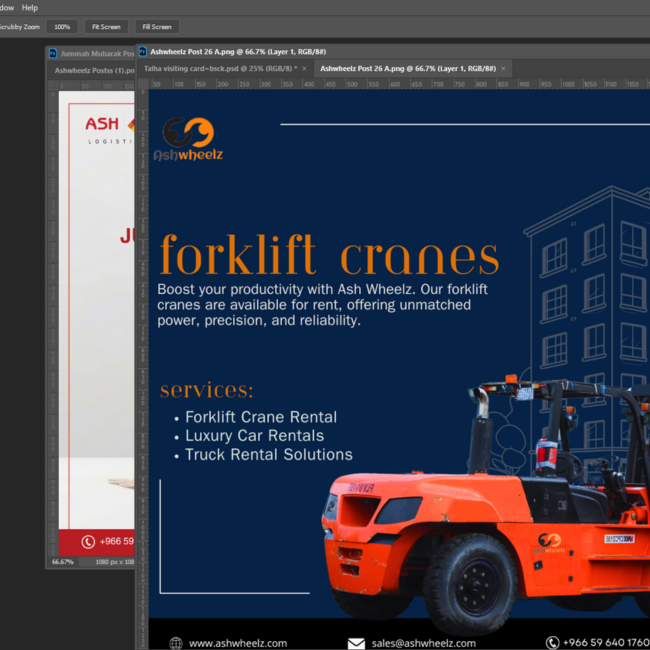Click the 100% zoom button
Viewport: 650px width, 650px height.
[62, 27]
